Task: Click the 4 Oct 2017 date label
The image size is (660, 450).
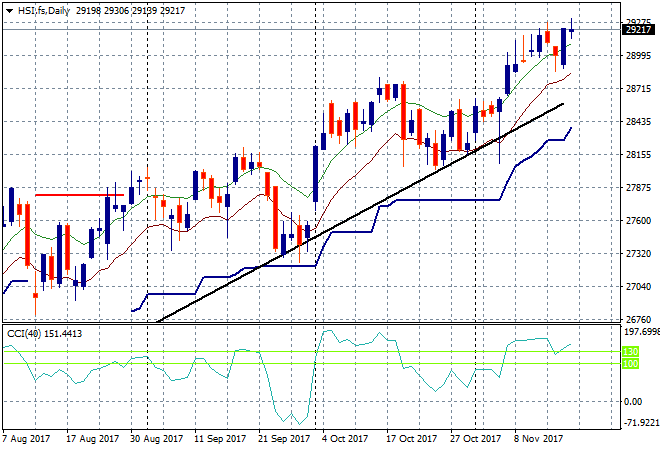Action: click(345, 439)
